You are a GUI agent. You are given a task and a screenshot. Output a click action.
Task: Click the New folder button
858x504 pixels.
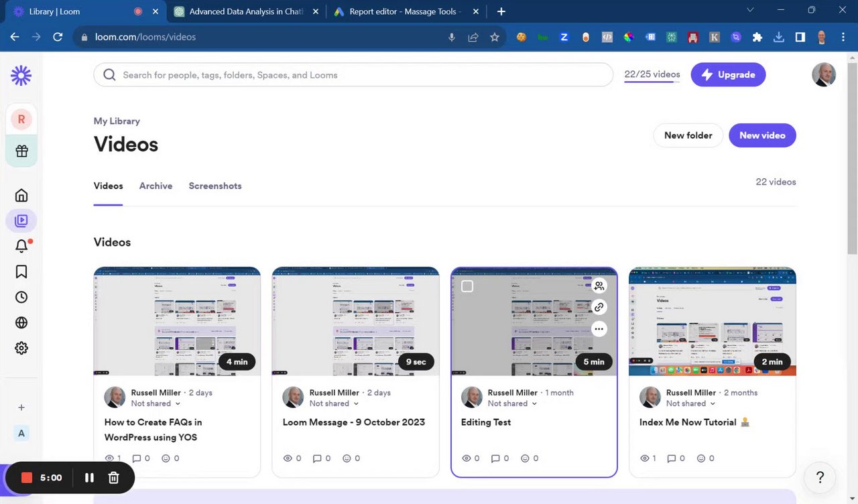(x=688, y=135)
